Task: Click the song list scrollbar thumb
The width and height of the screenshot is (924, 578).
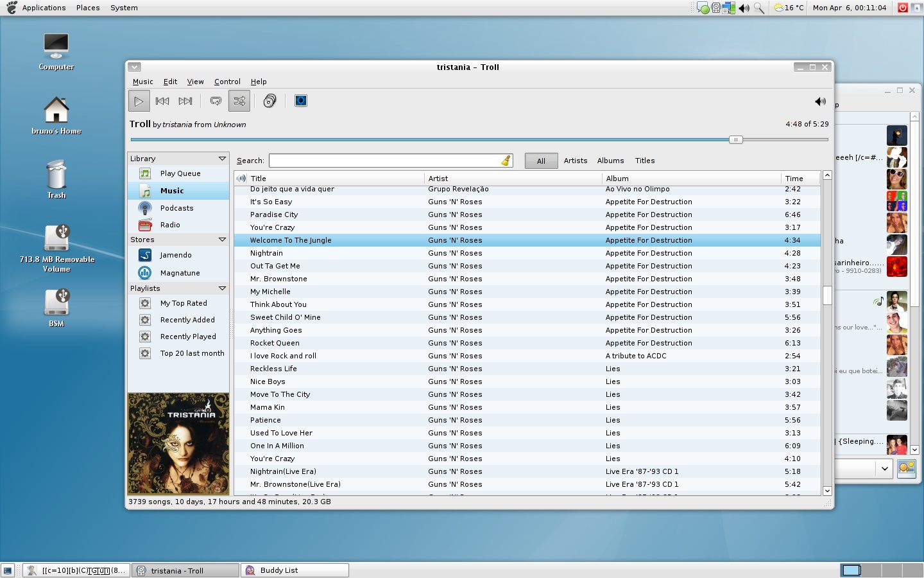Action: 827,295
